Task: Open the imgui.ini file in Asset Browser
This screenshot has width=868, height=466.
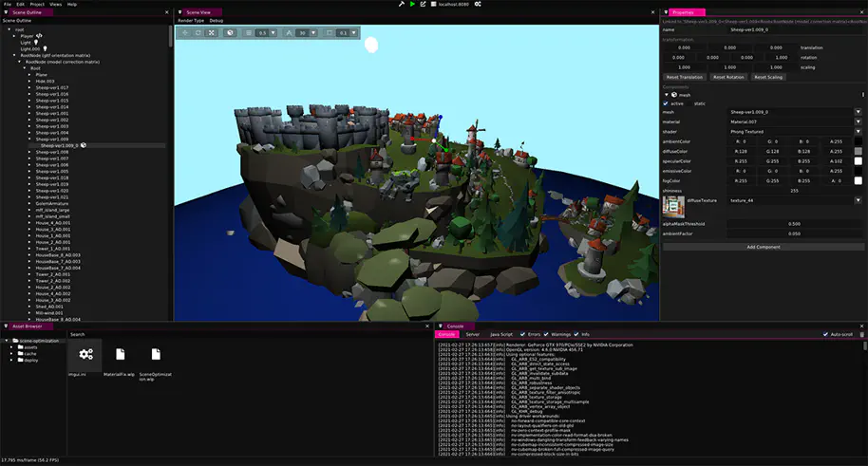Action: (x=85, y=360)
